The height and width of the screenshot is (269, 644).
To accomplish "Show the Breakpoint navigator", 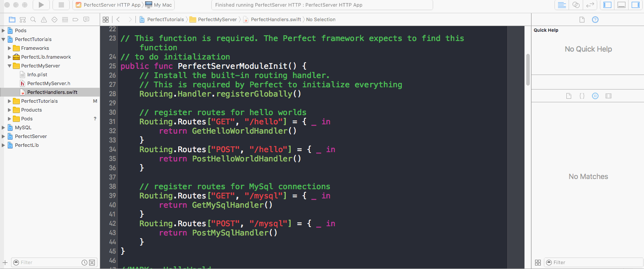I will click(75, 19).
